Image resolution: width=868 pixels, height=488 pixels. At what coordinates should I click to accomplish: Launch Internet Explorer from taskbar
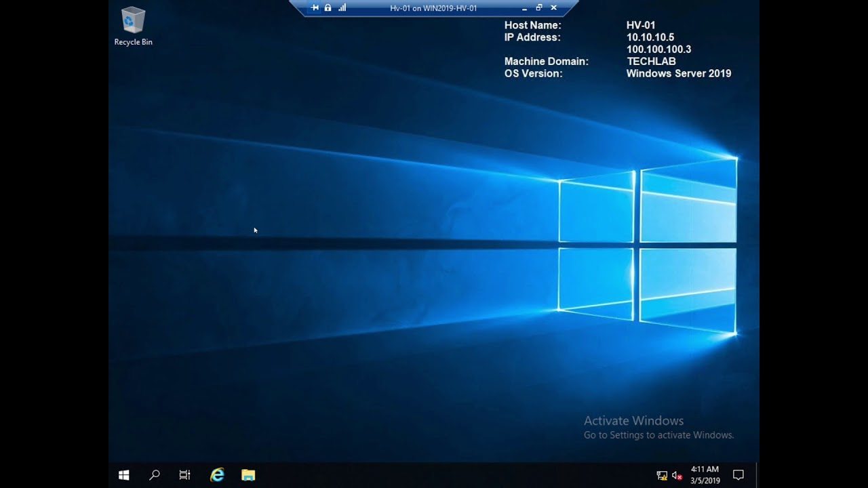tap(217, 475)
